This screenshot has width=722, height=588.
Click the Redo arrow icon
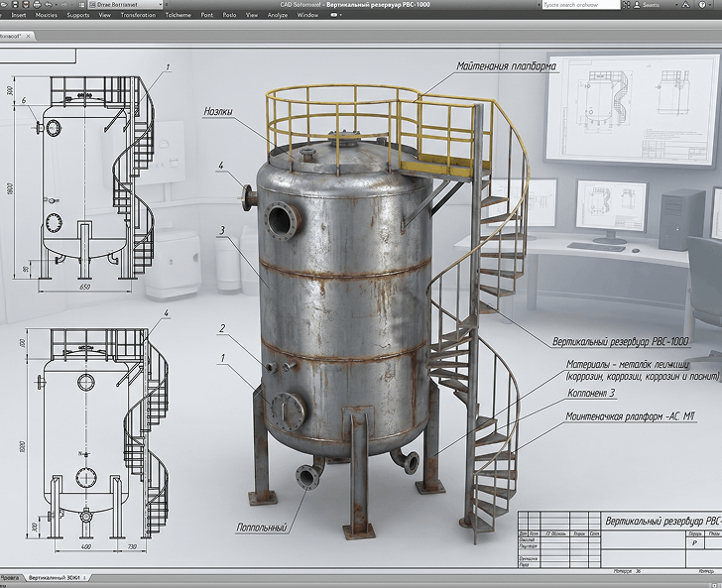pyautogui.click(x=65, y=5)
